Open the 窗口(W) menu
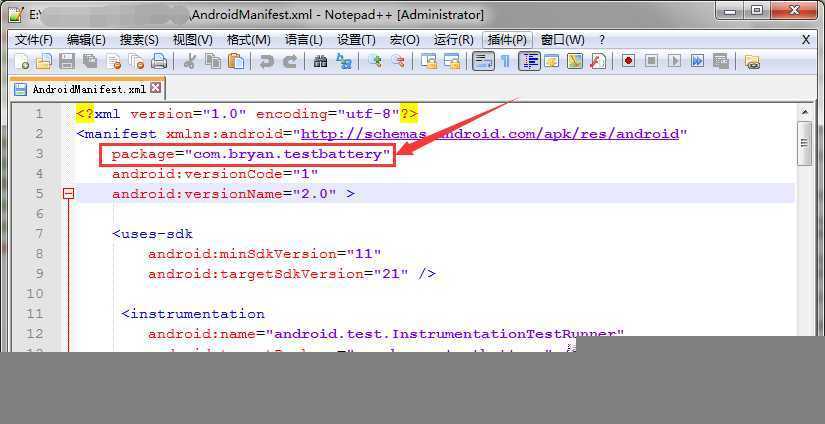The height and width of the screenshot is (424, 825). 562,39
